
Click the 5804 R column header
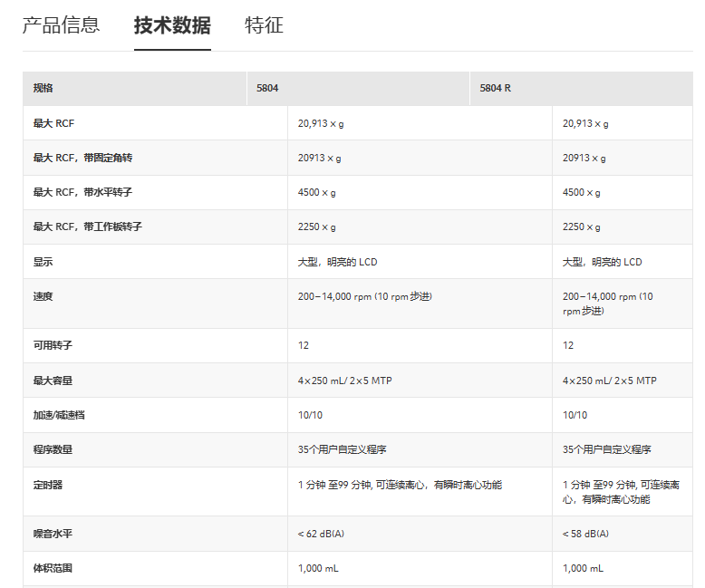point(495,88)
